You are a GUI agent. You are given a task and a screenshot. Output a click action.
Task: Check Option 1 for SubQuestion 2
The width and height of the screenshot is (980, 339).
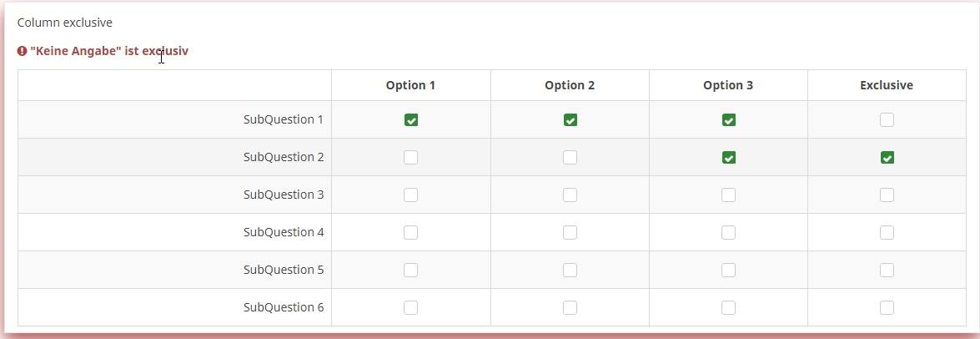point(411,157)
